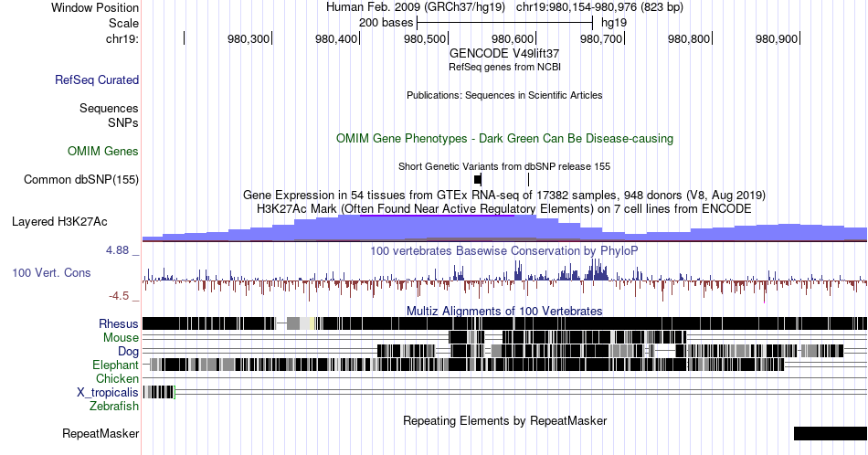Image resolution: width=868 pixels, height=455 pixels.
Task: Click the Mouse alignment row label
Action: pyautogui.click(x=122, y=338)
